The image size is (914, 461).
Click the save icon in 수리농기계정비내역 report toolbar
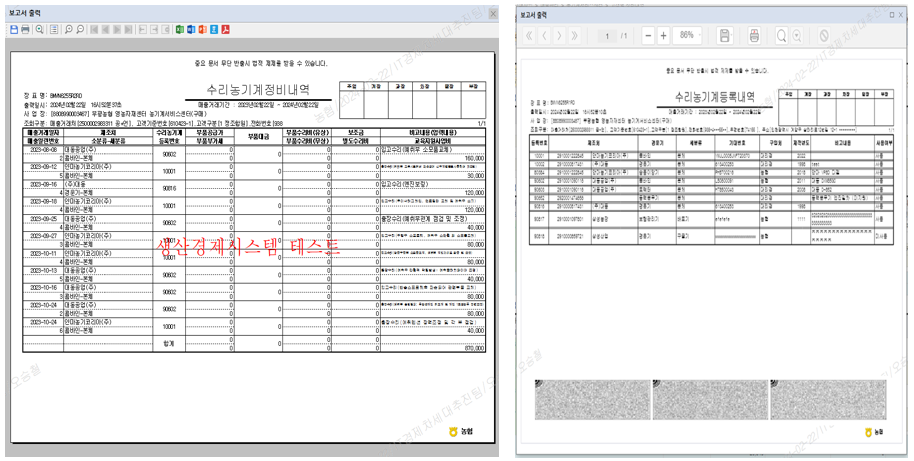point(14,29)
